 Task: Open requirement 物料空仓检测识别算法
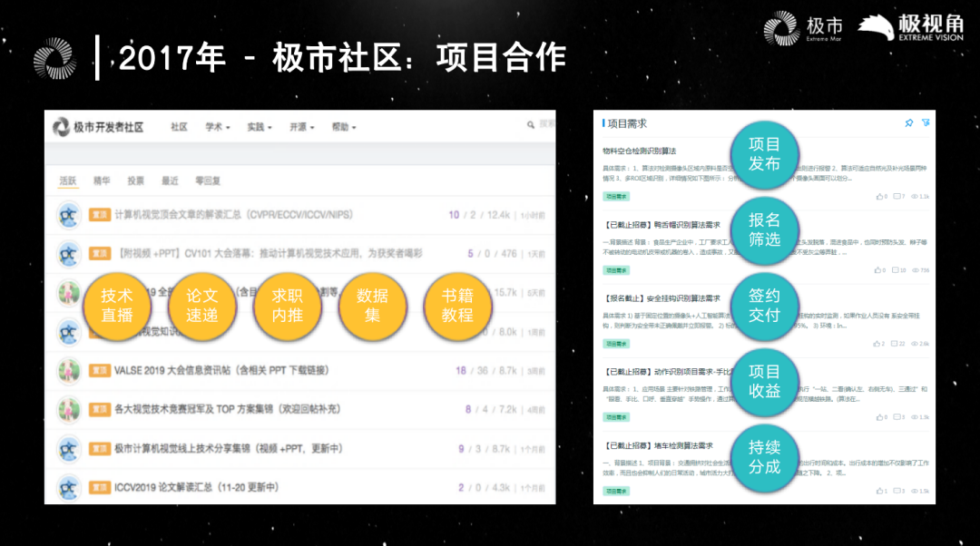tap(640, 151)
